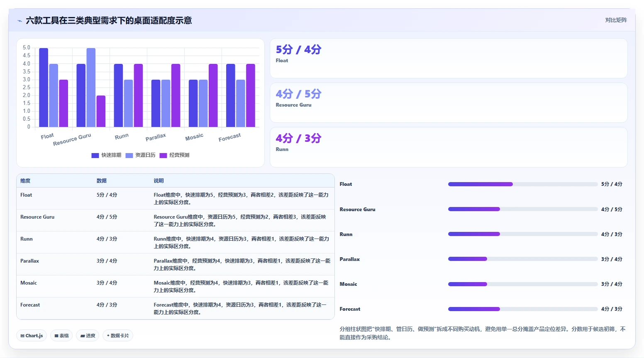Click the 4分 / 5分 value in the table's Resource Guru row
Image resolution: width=644 pixels, height=358 pixels.
click(x=107, y=217)
